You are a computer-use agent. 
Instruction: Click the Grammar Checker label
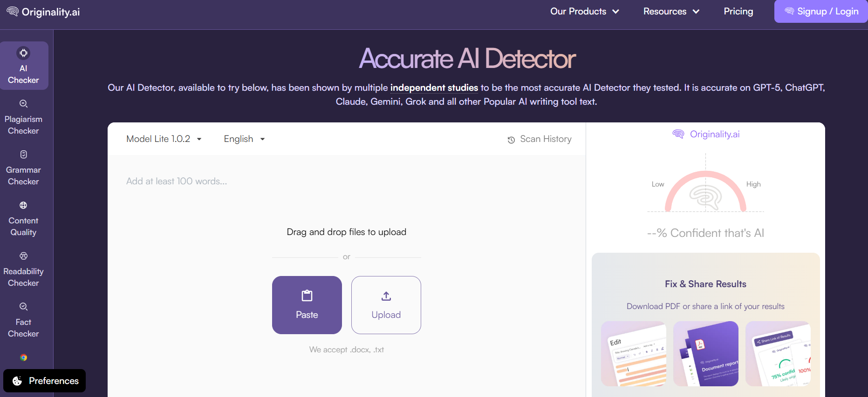[x=23, y=176]
